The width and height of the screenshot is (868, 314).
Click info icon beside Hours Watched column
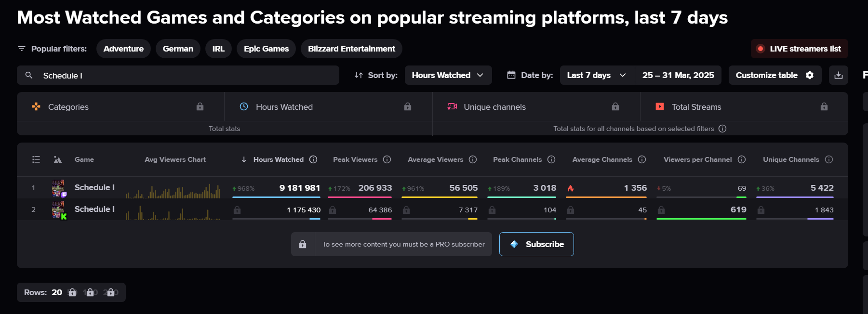[313, 159]
